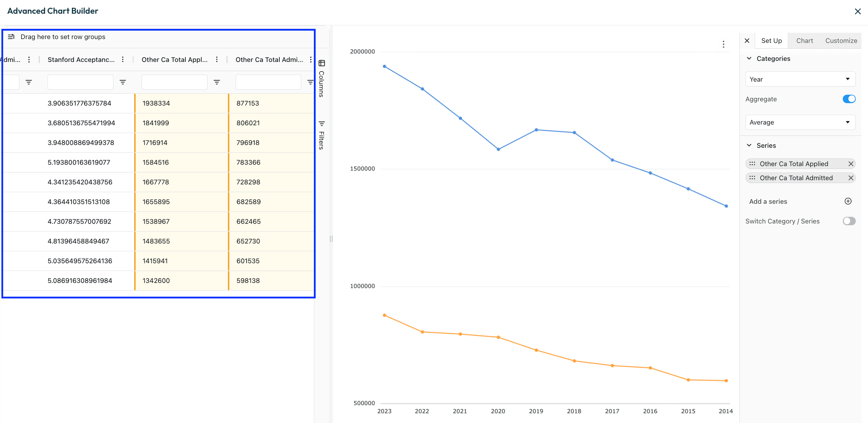868x423 pixels.
Task: Remove Other Ca Total Applied series
Action: 850,164
